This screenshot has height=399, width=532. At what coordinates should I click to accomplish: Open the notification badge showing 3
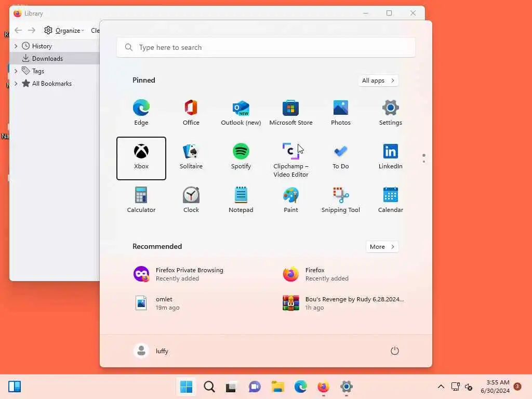click(517, 387)
